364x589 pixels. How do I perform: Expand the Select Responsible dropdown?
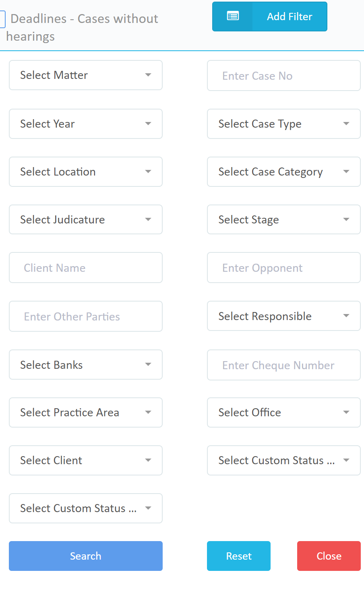(283, 316)
